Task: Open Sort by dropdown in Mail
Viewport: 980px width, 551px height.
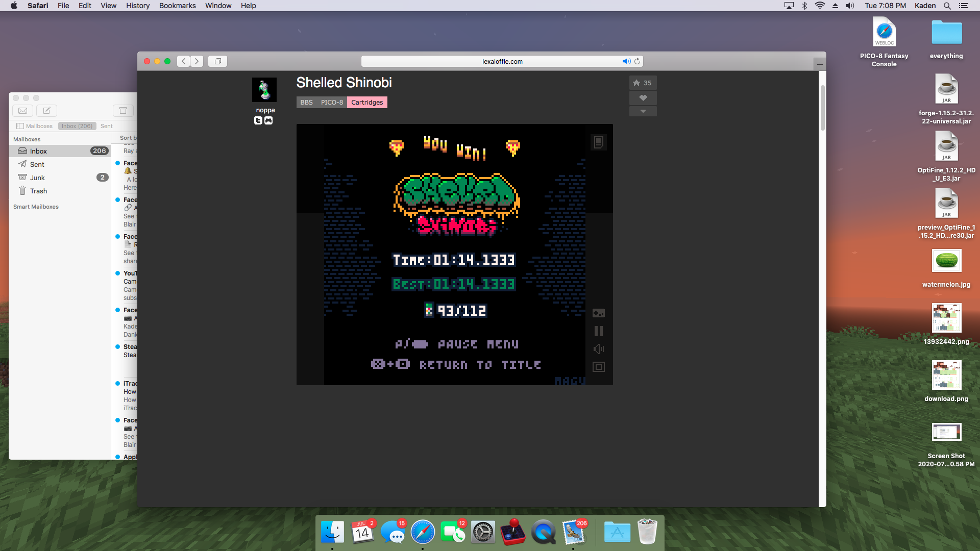Action: tap(128, 138)
